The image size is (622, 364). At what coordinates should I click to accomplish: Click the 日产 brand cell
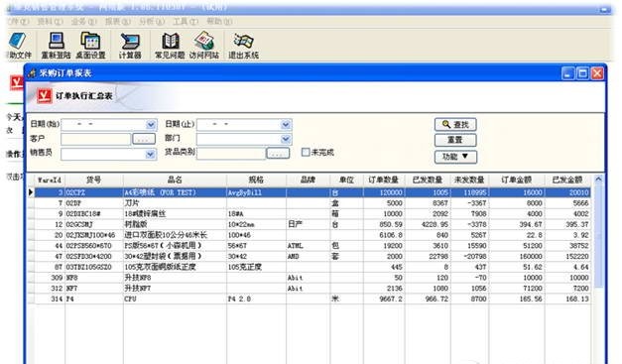[x=308, y=224]
